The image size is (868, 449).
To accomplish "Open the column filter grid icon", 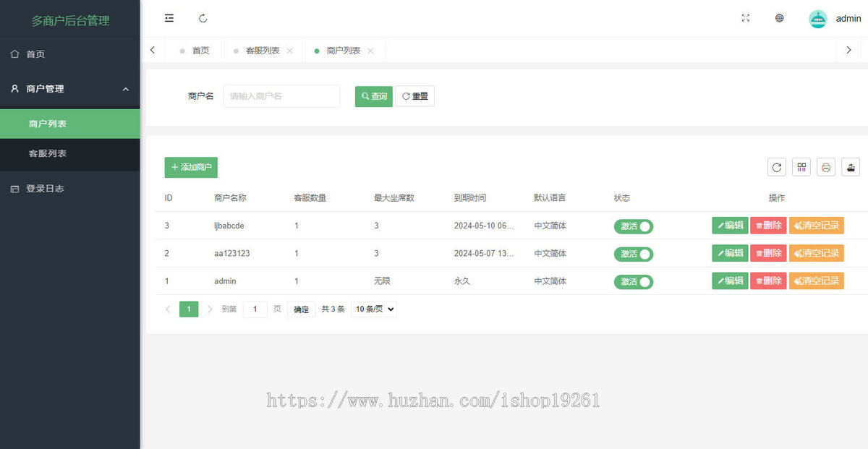I will click(801, 167).
